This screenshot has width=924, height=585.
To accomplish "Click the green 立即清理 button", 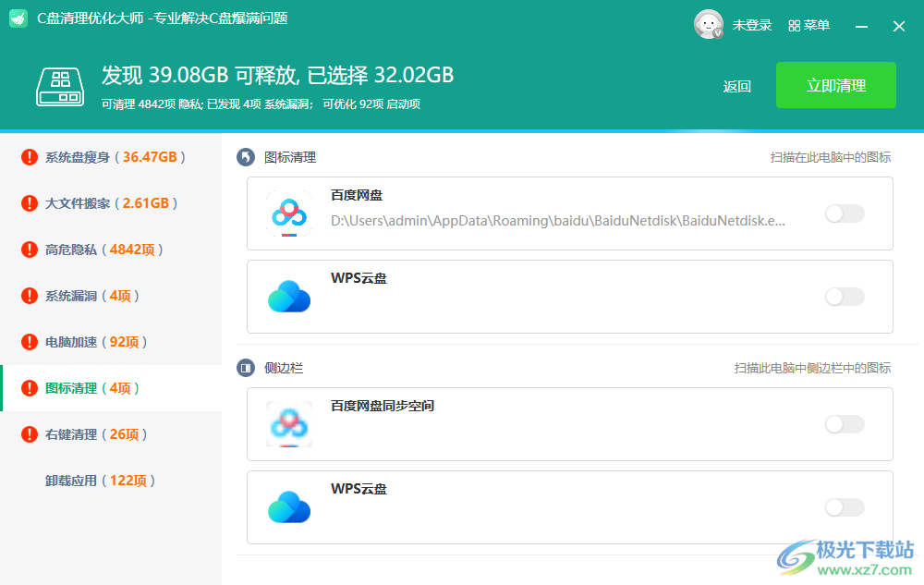I will 835,84.
